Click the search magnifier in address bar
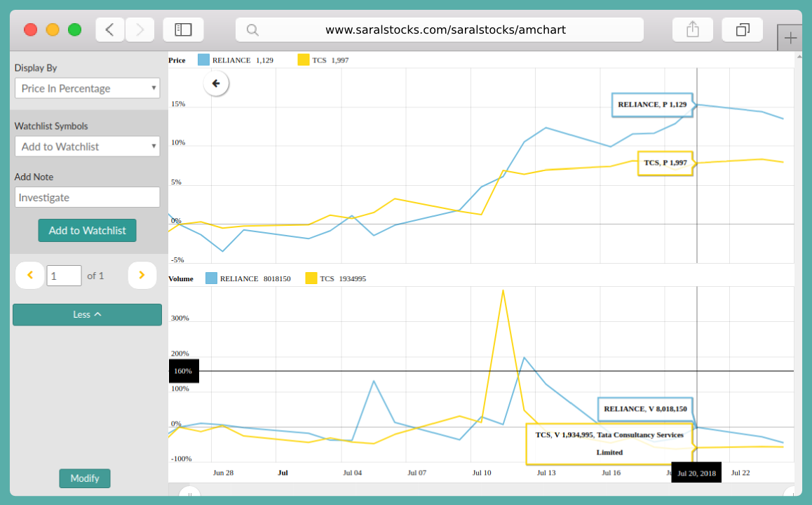The image size is (812, 505). click(252, 30)
